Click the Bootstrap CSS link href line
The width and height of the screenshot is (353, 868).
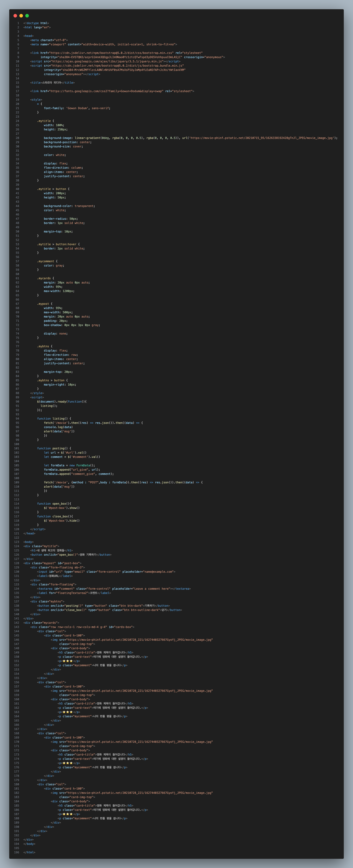tap(116, 53)
